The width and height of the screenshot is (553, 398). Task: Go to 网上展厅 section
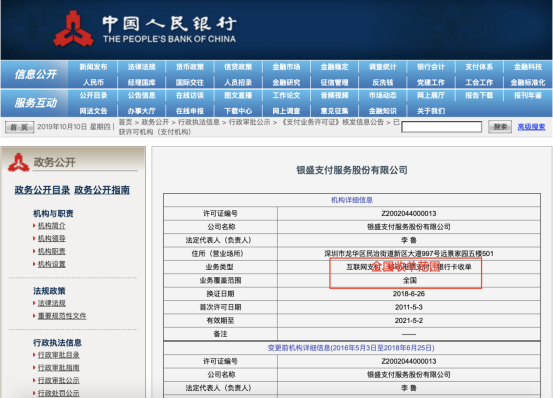pos(431,96)
